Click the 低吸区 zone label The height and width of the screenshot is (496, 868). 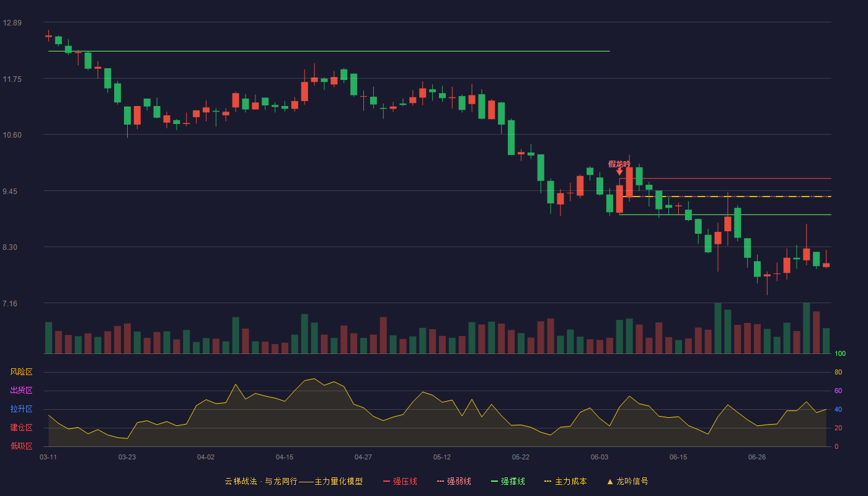[x=21, y=446]
